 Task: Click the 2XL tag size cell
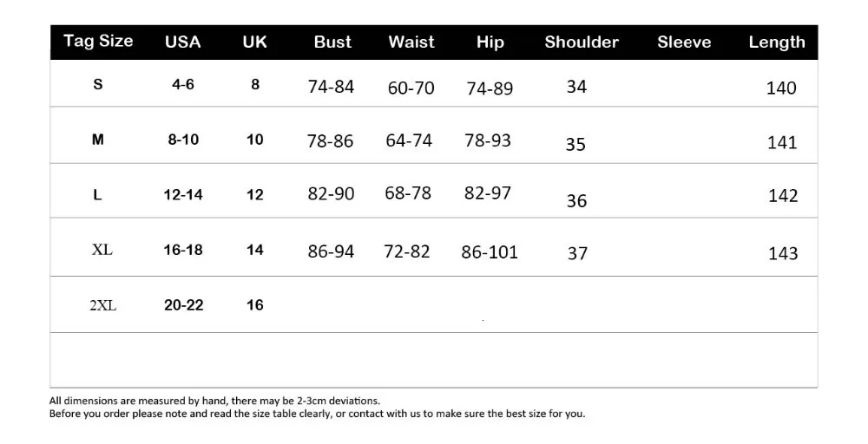pyautogui.click(x=103, y=305)
